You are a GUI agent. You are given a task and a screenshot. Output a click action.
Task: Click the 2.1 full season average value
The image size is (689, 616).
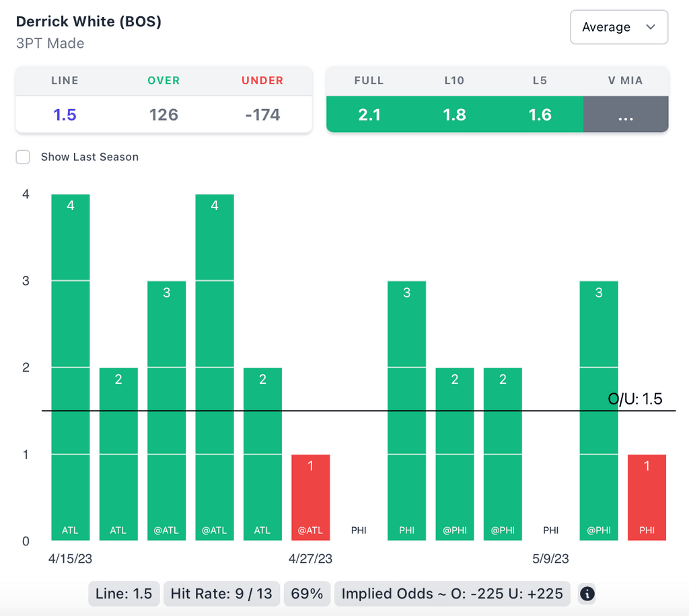pos(369,114)
